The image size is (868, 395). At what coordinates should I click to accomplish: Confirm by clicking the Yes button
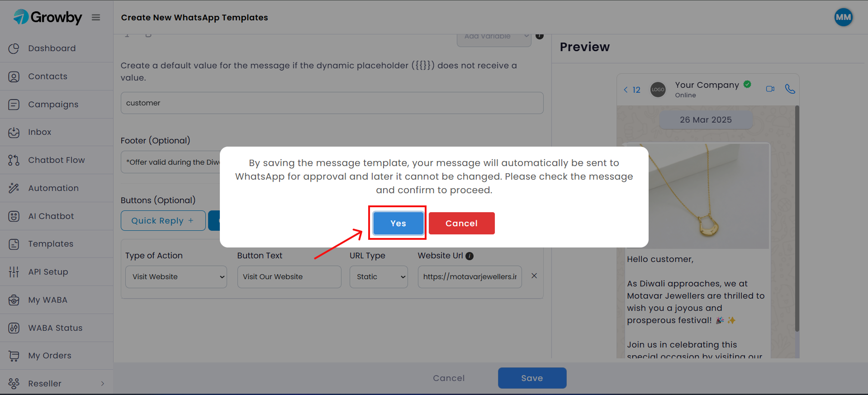click(x=398, y=224)
